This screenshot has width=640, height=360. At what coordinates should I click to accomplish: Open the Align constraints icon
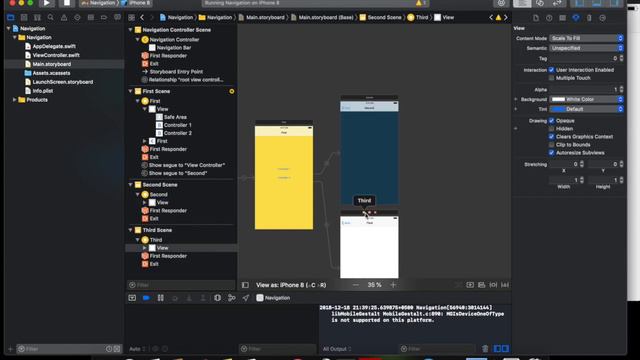tap(482, 285)
